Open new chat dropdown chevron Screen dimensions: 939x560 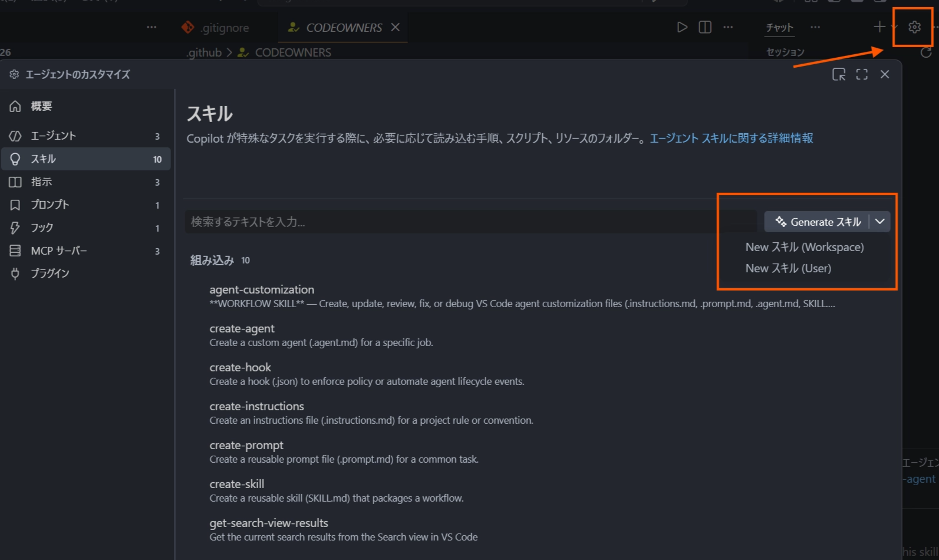coord(894,27)
